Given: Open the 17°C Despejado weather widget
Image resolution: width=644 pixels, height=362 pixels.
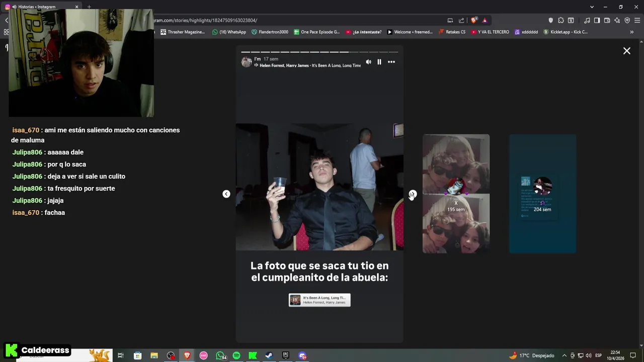Looking at the screenshot, I should (x=531, y=355).
